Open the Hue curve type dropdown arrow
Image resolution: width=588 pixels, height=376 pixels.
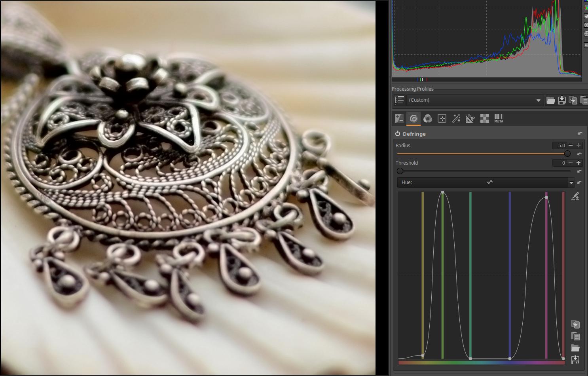pyautogui.click(x=571, y=182)
